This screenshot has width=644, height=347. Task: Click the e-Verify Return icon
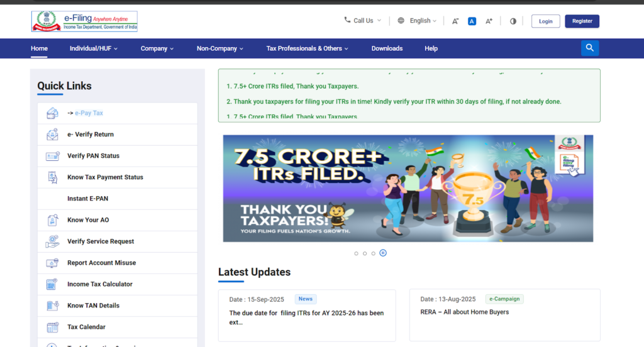click(52, 135)
